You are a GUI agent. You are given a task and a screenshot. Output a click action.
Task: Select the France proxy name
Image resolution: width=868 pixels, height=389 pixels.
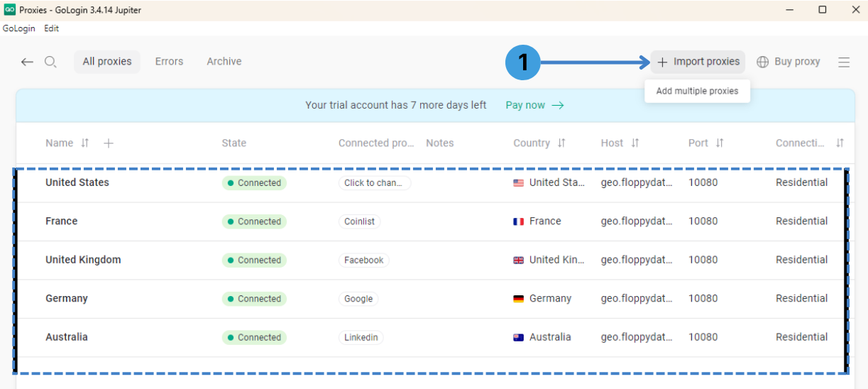[x=62, y=221]
